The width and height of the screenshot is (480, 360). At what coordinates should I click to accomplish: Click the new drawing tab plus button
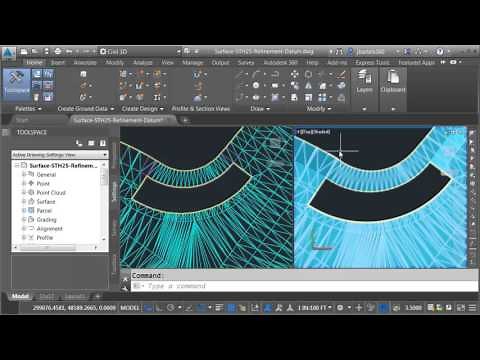[185, 120]
